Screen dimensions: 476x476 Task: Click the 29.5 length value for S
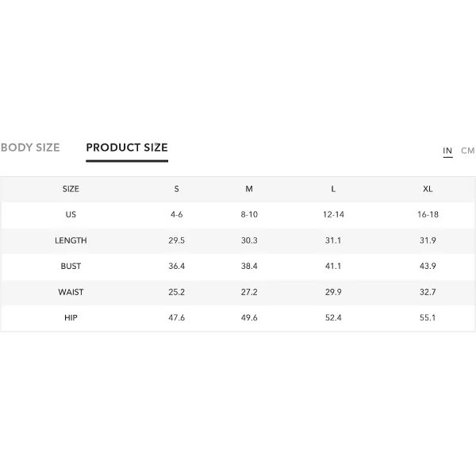coord(176,240)
